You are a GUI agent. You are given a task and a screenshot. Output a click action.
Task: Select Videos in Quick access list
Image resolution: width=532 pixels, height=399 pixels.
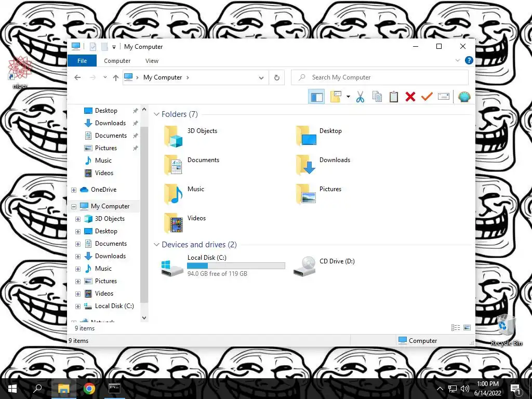(104, 173)
